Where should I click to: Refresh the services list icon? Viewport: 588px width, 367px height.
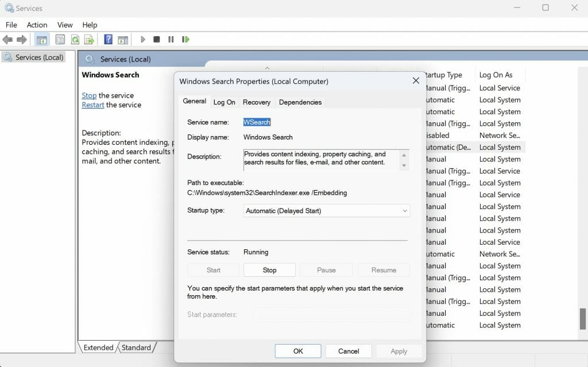[x=75, y=39]
